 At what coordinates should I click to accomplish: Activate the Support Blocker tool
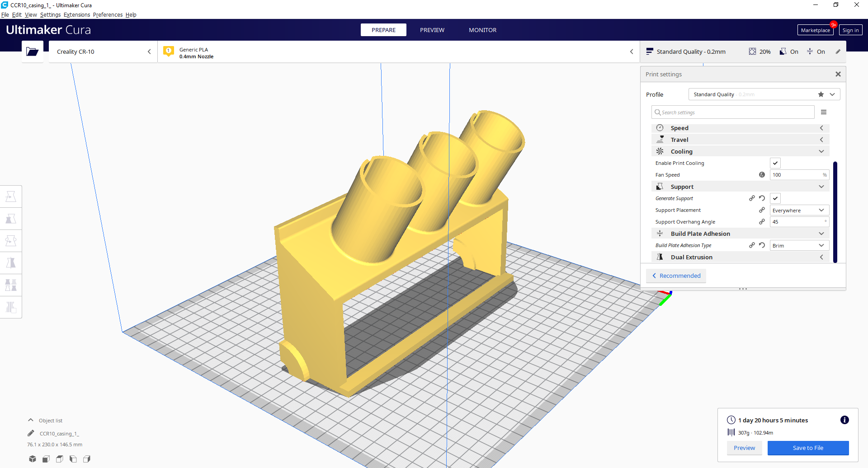(11, 307)
